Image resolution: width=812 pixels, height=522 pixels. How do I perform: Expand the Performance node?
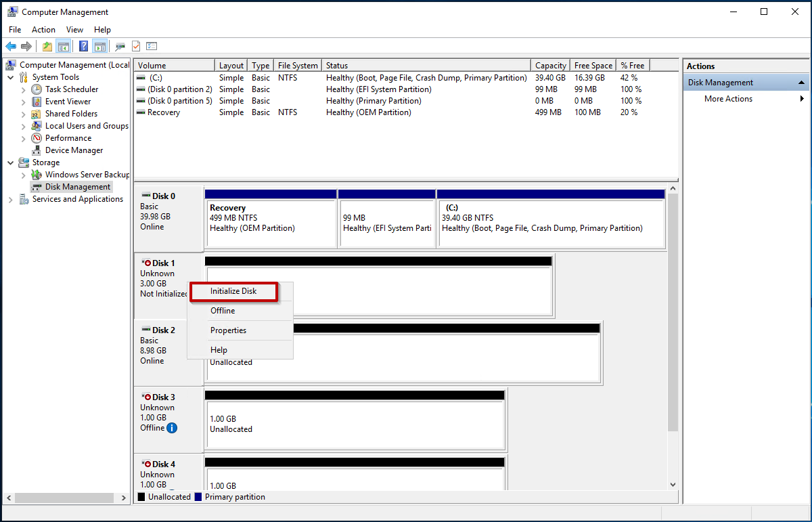click(x=24, y=138)
